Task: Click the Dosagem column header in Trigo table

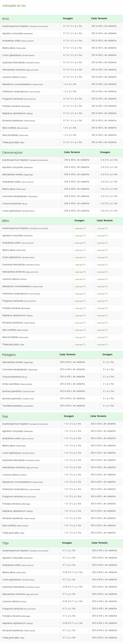Action: (67, 543)
